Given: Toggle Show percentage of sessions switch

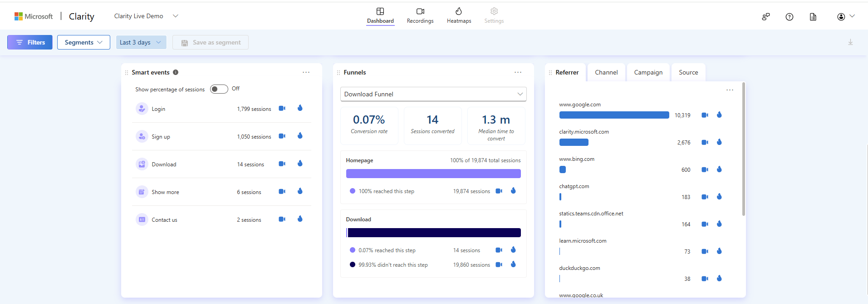Looking at the screenshot, I should coord(219,89).
